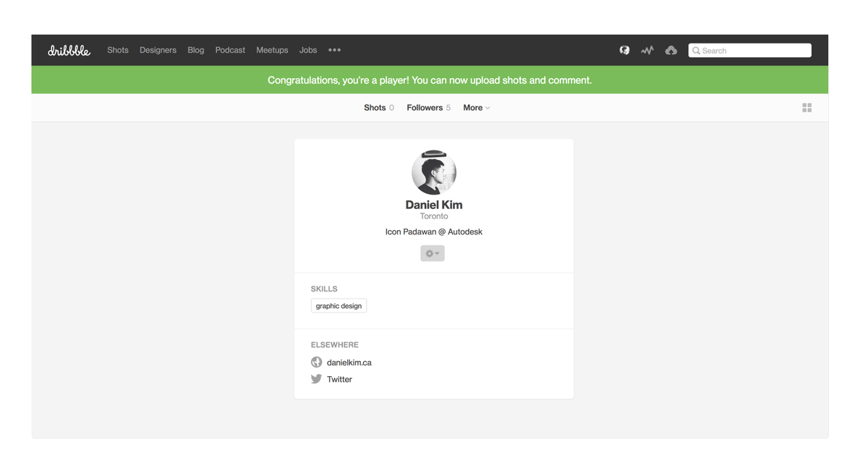Expand the More dropdown
Image resolution: width=868 pixels, height=468 pixels.
477,108
